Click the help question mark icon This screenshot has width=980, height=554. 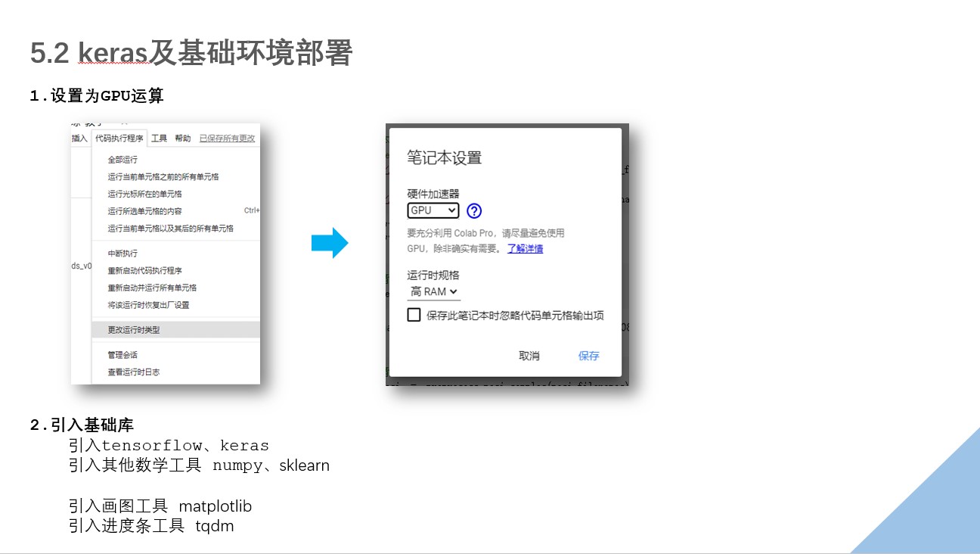click(x=474, y=211)
